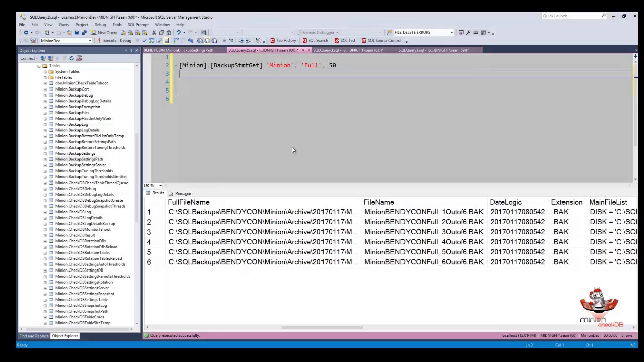
Task: Switch to the Results tab
Action: pos(155,193)
